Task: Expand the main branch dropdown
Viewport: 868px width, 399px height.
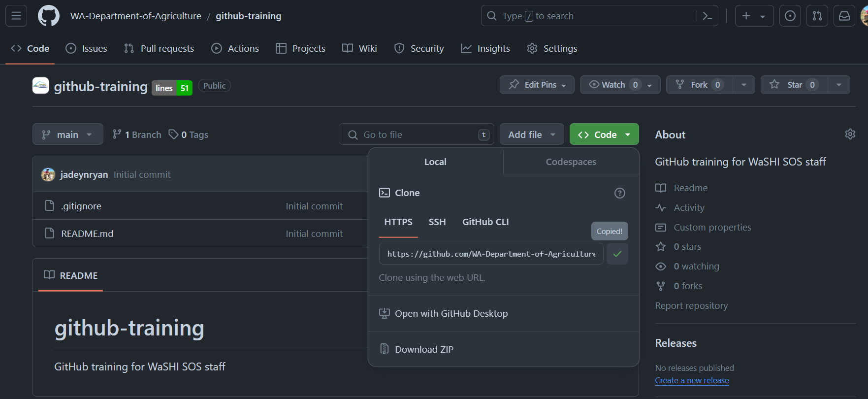Action: tap(67, 134)
